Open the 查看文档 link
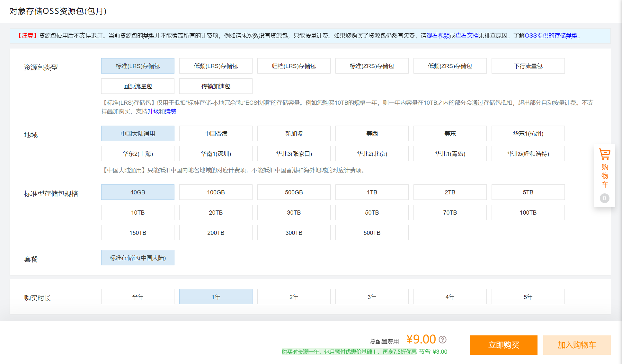Screen dimensions: 622x364 pos(467,36)
